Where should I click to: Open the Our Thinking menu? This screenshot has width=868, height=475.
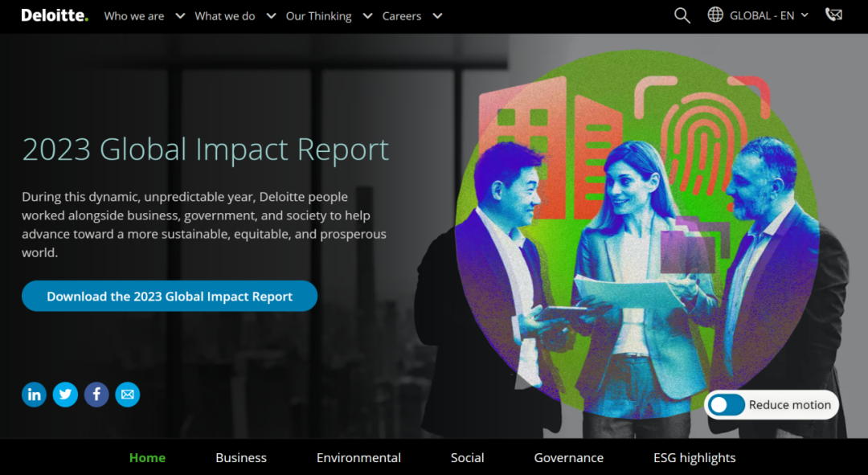click(x=318, y=16)
